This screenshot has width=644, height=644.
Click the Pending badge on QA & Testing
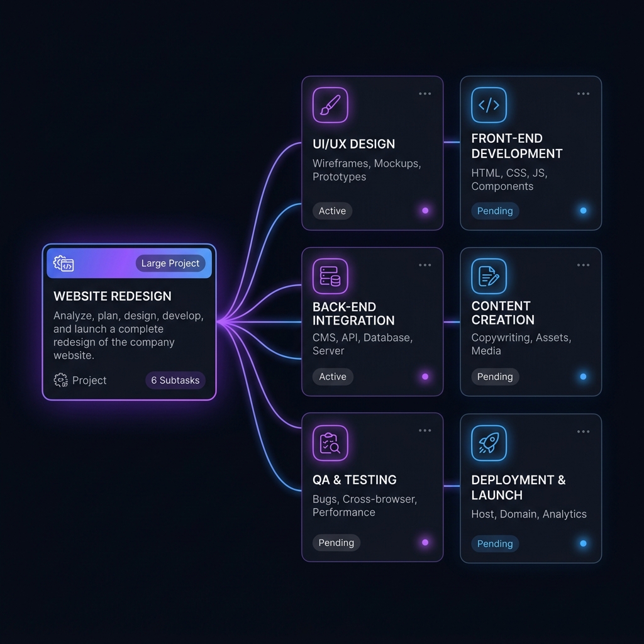coord(336,543)
